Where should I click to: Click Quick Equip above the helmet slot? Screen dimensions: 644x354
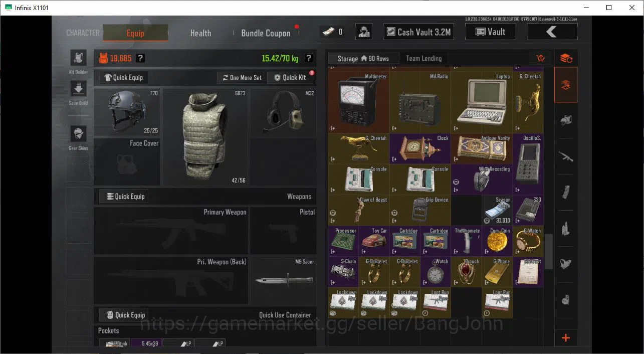tap(124, 78)
